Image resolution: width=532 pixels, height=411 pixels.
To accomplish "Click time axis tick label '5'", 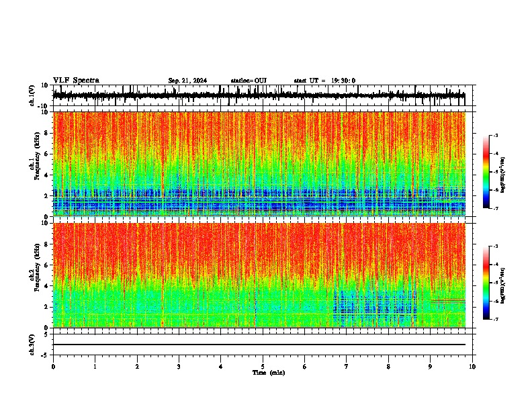I will click(x=263, y=367).
